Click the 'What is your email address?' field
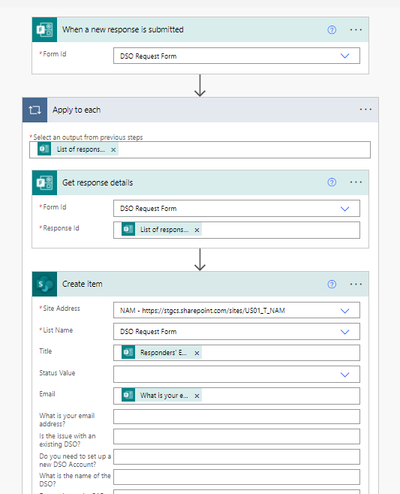Image resolution: width=400 pixels, height=494 pixels. click(237, 417)
